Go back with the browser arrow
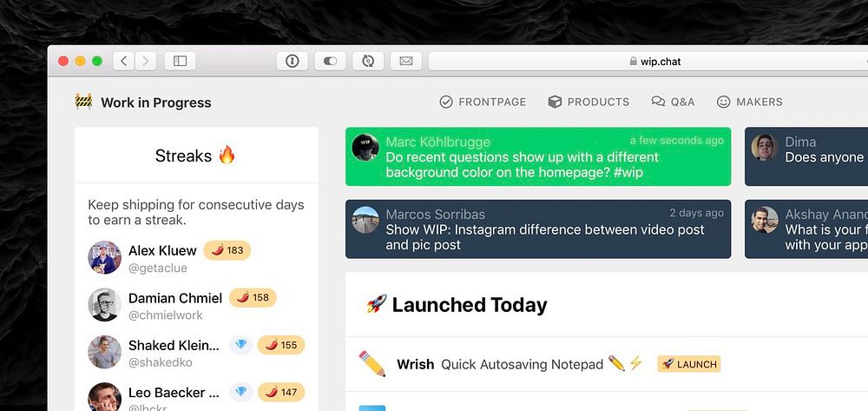The height and width of the screenshot is (411, 868). tap(124, 61)
